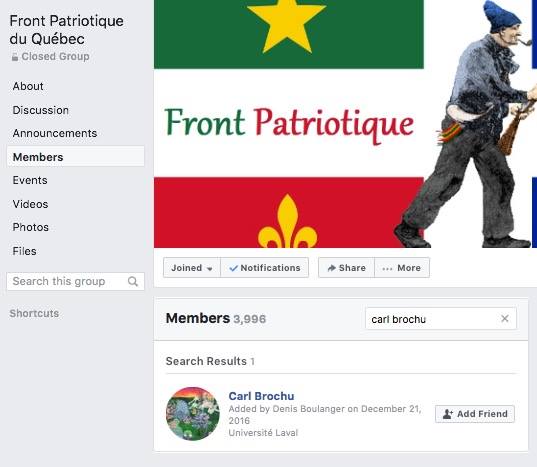The image size is (537, 467).
Task: Expand the Joined dropdown arrow
Action: (210, 269)
